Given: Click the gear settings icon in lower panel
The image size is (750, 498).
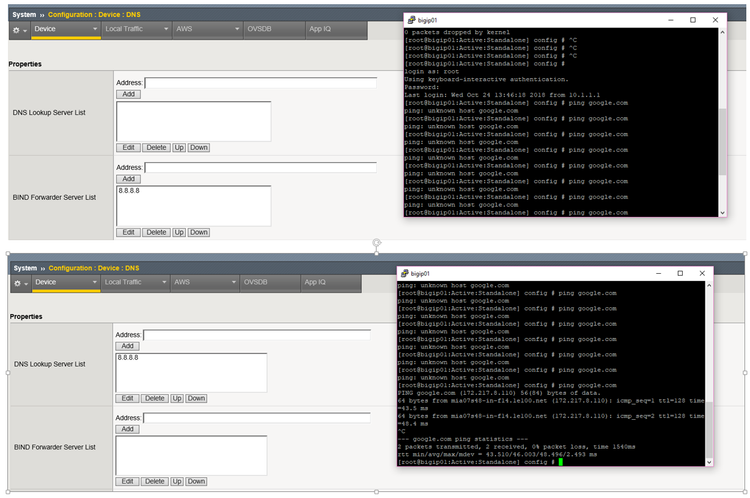Looking at the screenshot, I should click(x=16, y=284).
